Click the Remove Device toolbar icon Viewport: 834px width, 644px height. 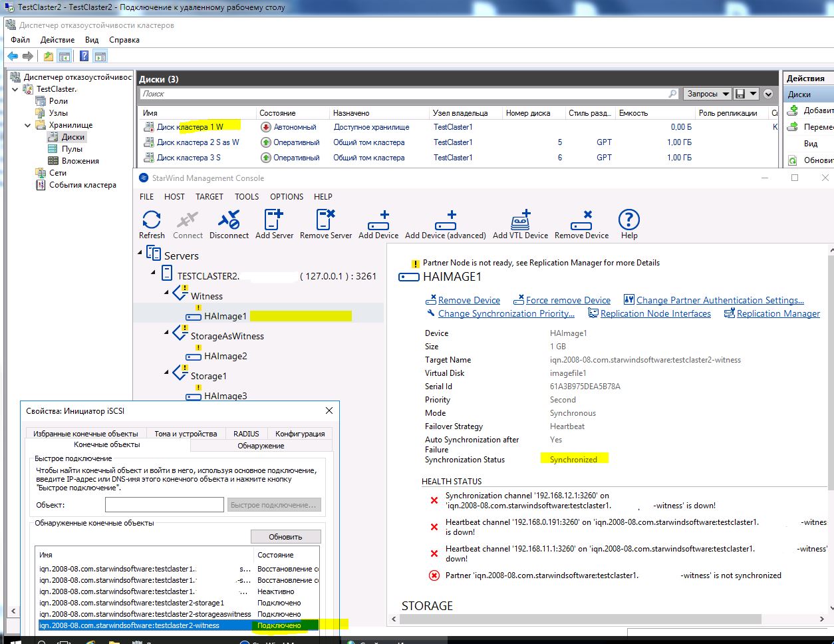click(581, 224)
